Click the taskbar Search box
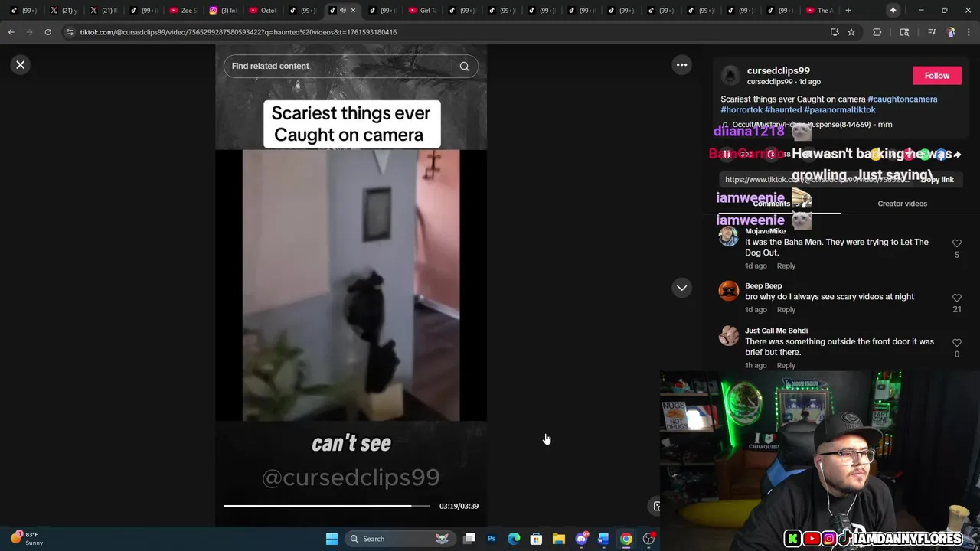 (399, 539)
